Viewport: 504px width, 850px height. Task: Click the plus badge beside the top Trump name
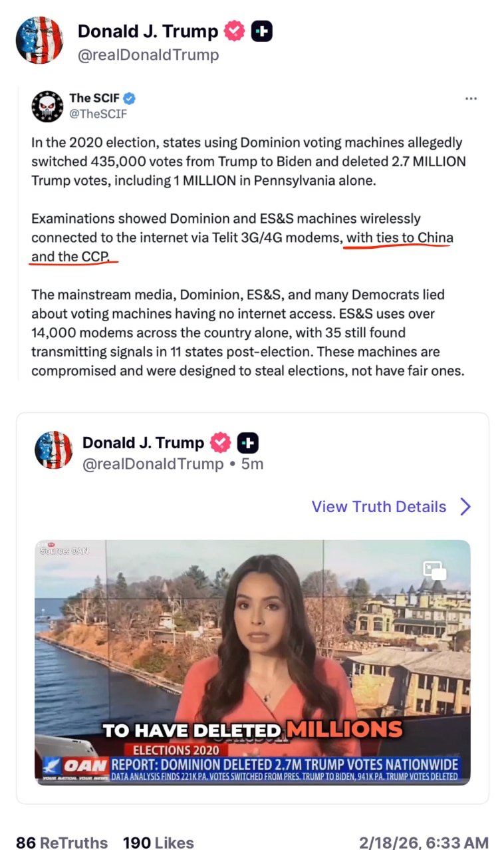point(261,31)
